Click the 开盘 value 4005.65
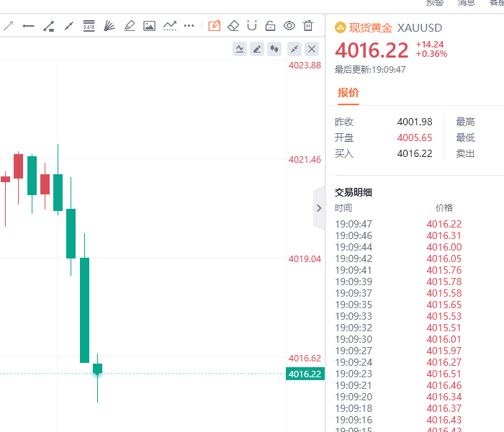 tap(415, 138)
